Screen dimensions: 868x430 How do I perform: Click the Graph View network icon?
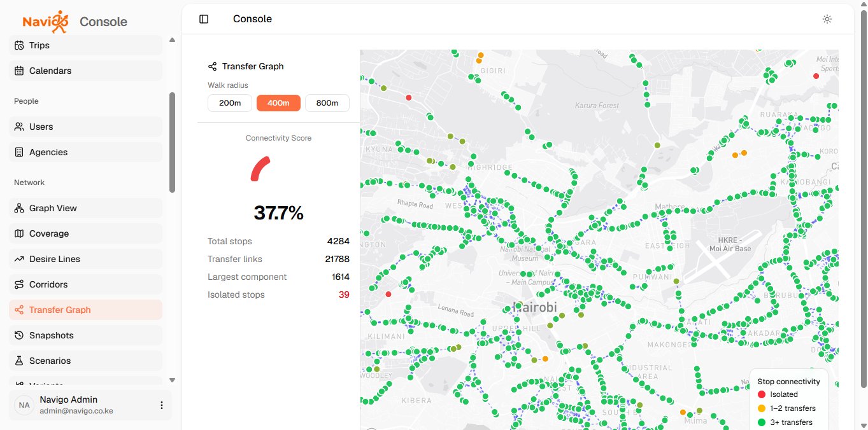[x=19, y=208]
